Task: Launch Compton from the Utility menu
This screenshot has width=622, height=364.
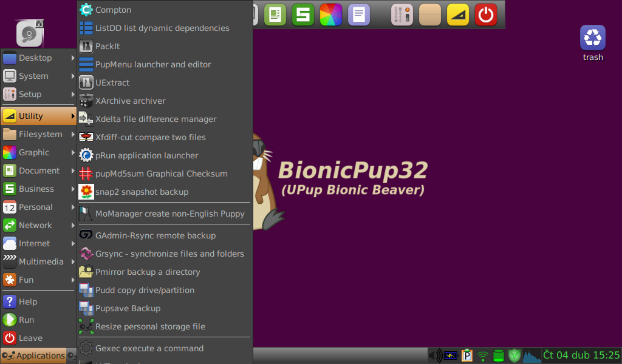Action: click(114, 10)
